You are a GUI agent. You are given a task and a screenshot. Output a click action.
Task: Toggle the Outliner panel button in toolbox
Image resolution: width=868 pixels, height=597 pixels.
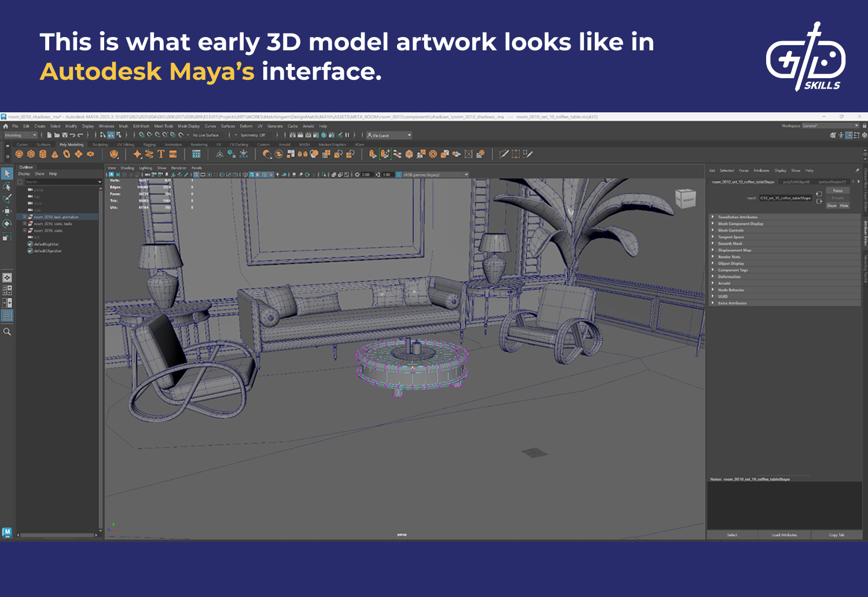click(x=7, y=316)
